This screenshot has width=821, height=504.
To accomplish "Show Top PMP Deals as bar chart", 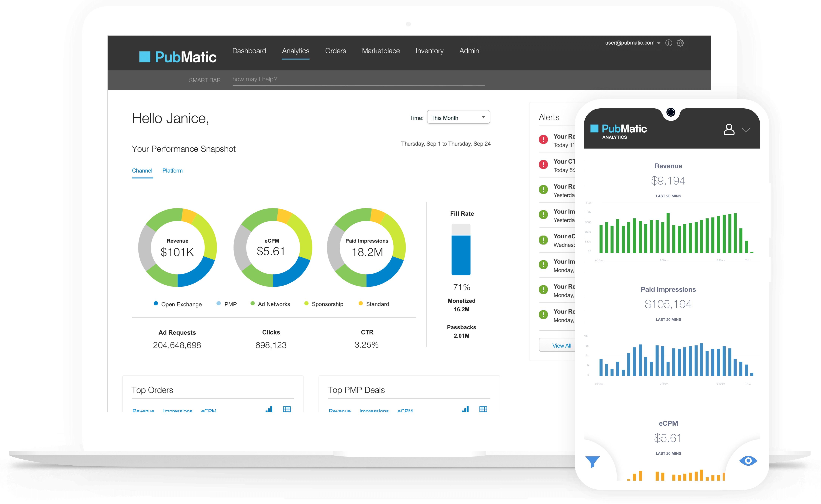I will click(x=465, y=409).
